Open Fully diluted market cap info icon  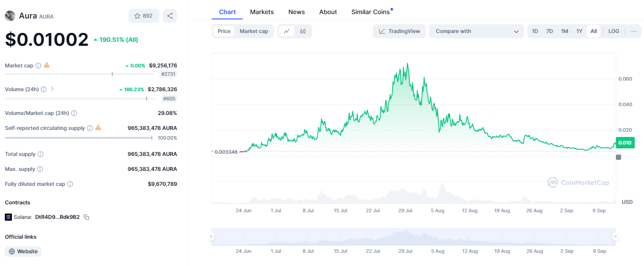click(70, 184)
